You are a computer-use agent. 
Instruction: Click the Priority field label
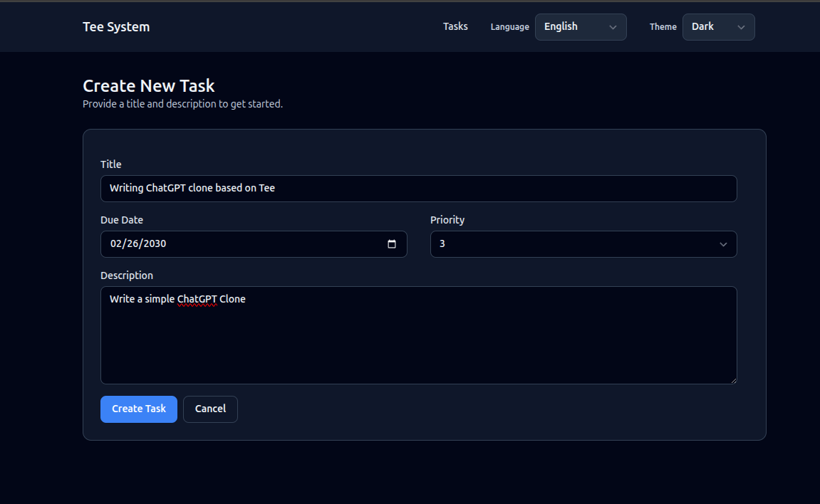click(447, 220)
